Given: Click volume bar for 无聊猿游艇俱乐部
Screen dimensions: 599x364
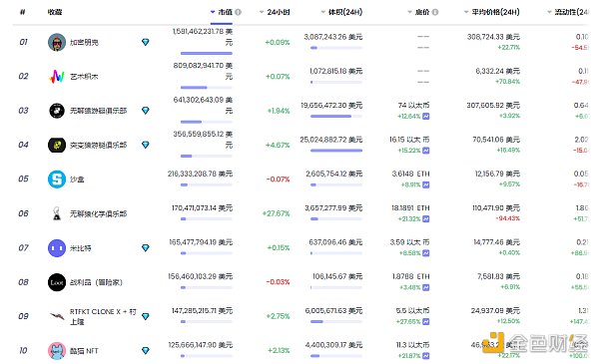Looking at the screenshot, I should pos(336,116).
